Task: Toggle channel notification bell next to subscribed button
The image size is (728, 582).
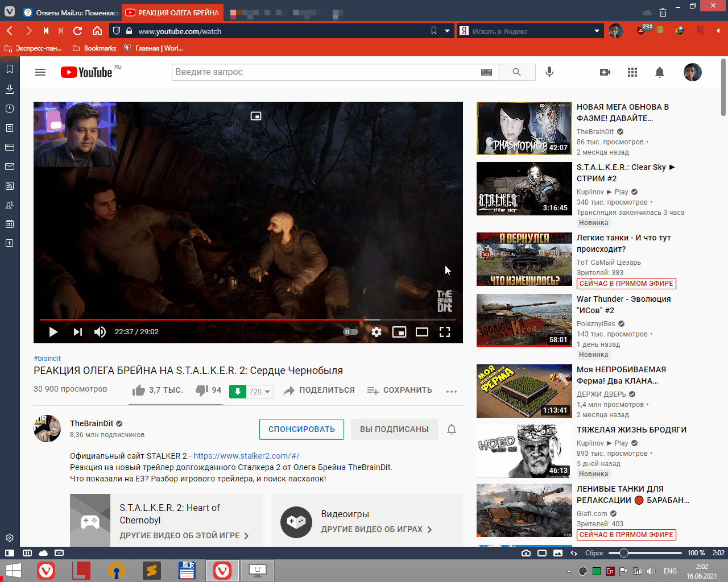Action: [x=452, y=429]
